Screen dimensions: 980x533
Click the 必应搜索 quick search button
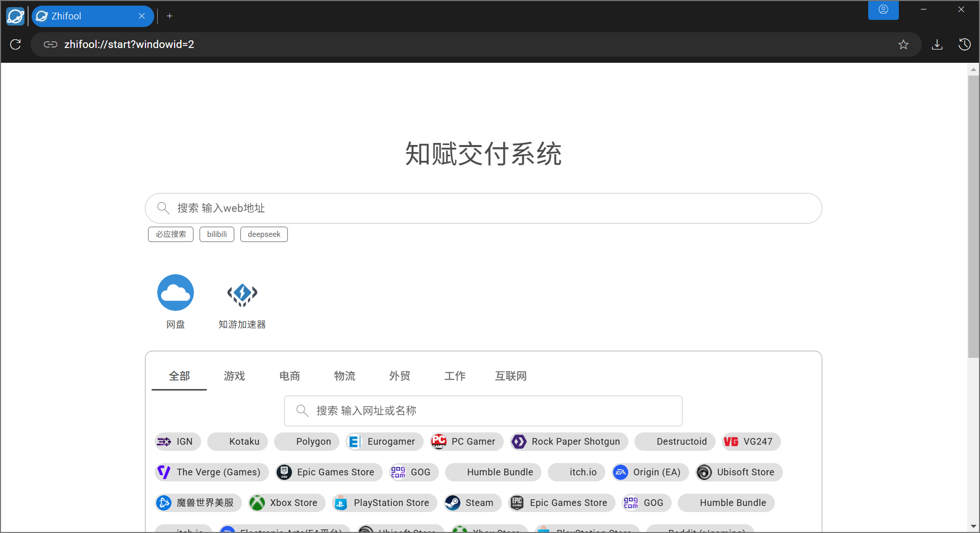pos(170,234)
